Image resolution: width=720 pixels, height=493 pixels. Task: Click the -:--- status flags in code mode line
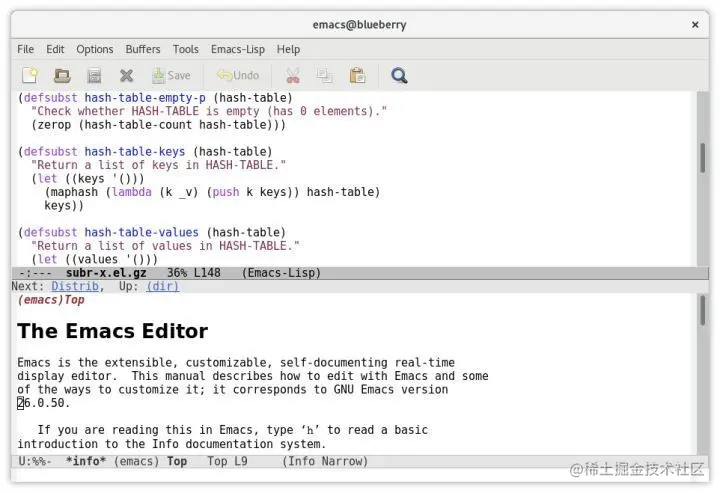[x=36, y=273]
